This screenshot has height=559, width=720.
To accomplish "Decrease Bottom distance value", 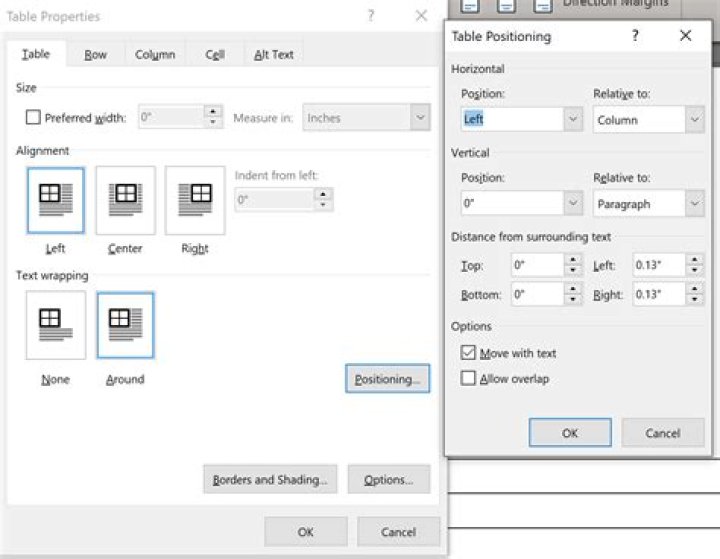I will point(573,299).
